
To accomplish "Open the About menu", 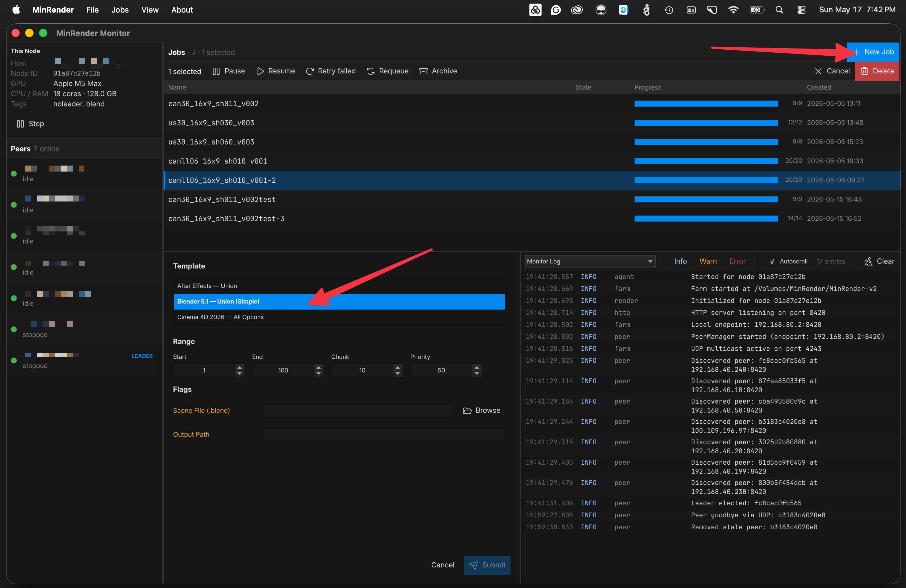I will [x=182, y=10].
